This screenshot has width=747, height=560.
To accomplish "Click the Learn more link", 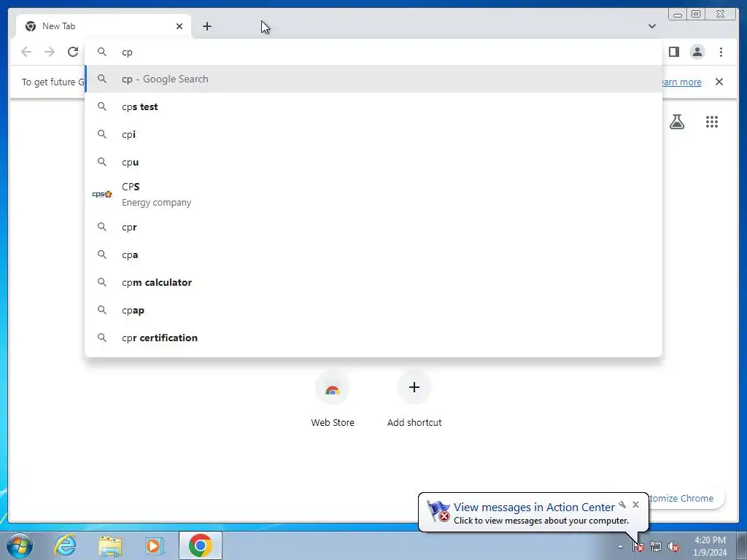I will 681,82.
